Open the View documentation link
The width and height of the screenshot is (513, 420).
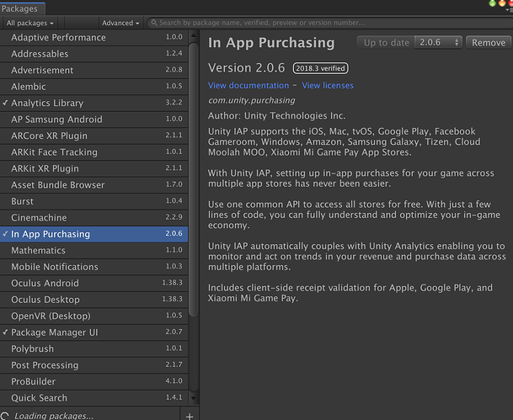pos(248,86)
